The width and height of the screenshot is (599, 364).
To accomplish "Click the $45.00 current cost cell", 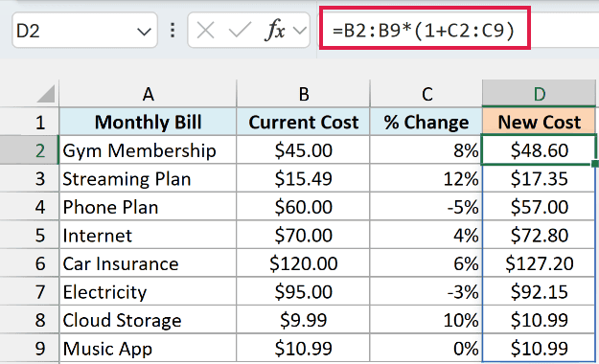I will click(x=303, y=150).
